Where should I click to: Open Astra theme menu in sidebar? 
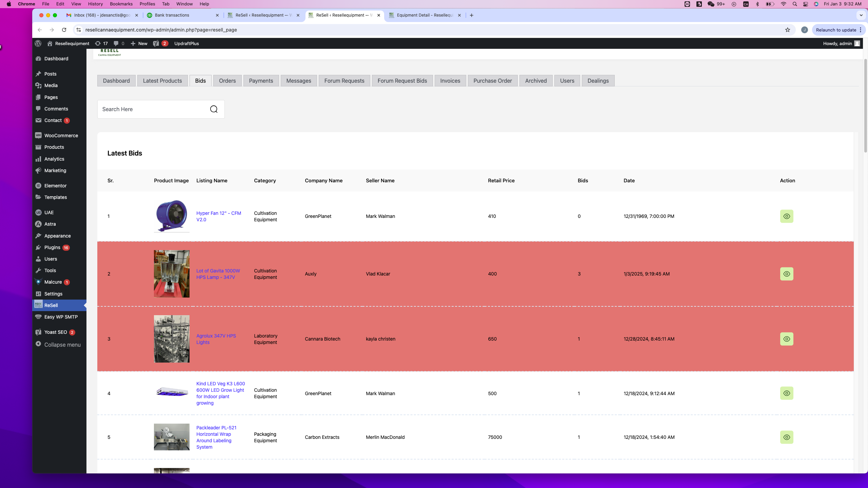click(x=59, y=224)
